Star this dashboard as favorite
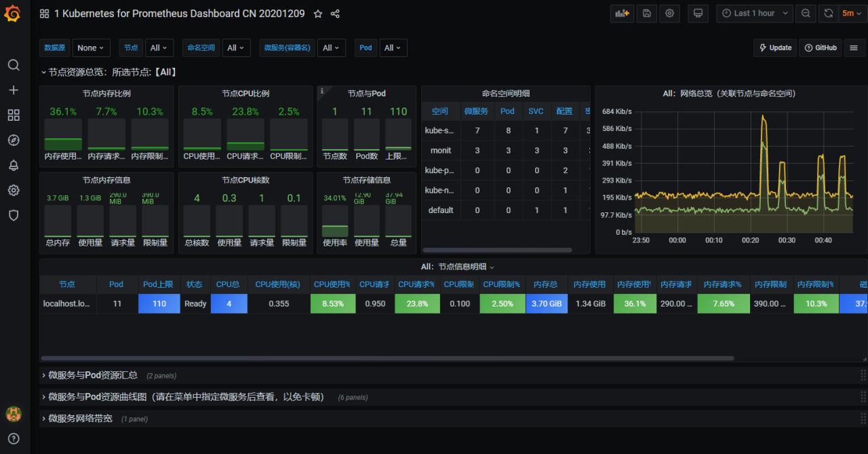This screenshot has height=454, width=868. click(x=318, y=14)
